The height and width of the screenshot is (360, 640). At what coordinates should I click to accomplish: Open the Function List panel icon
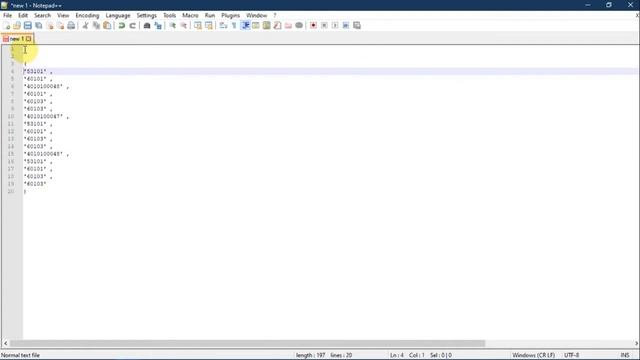(x=278, y=26)
